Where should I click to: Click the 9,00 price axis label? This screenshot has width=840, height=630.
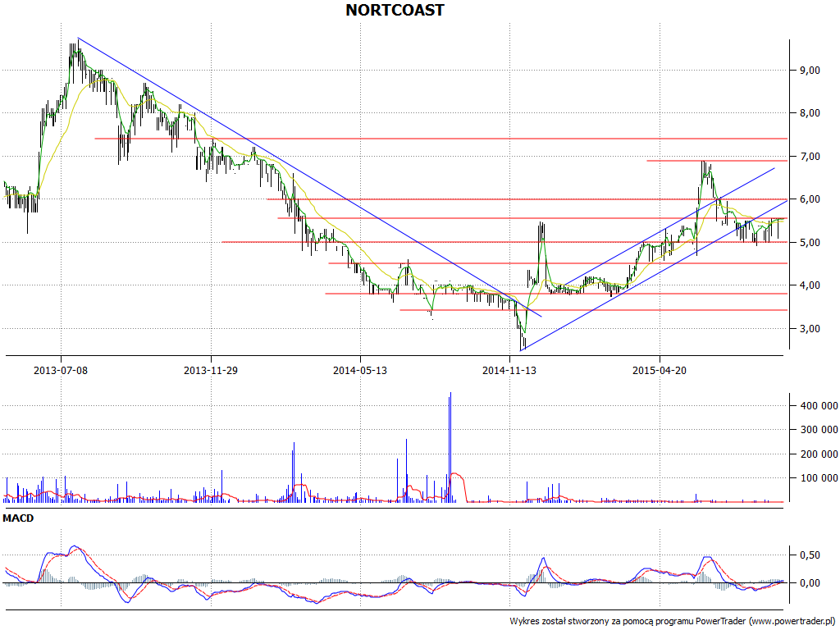point(810,71)
